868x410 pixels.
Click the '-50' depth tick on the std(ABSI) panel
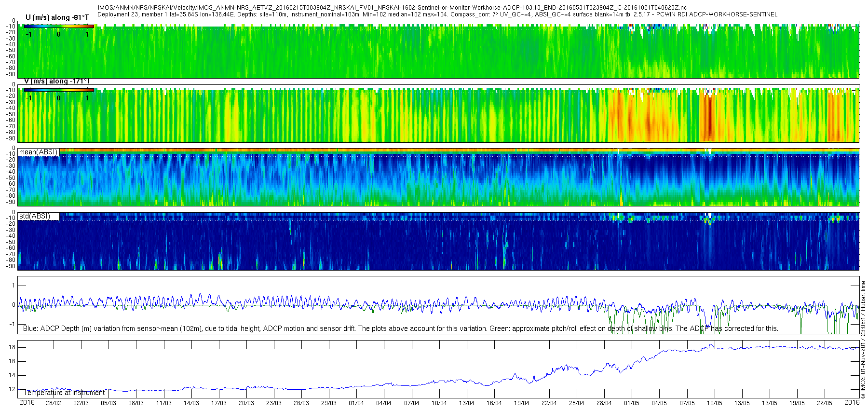pyautogui.click(x=11, y=242)
